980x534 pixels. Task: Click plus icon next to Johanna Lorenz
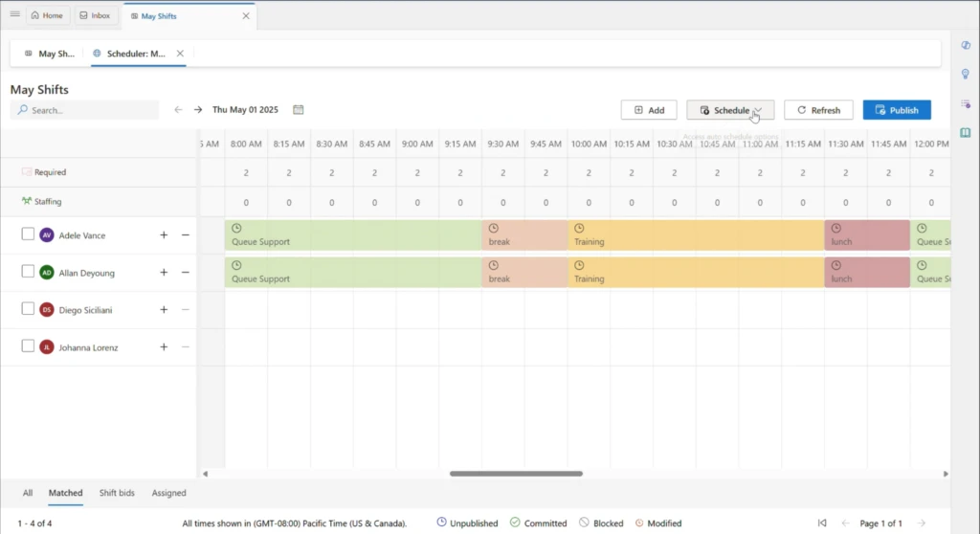click(164, 347)
